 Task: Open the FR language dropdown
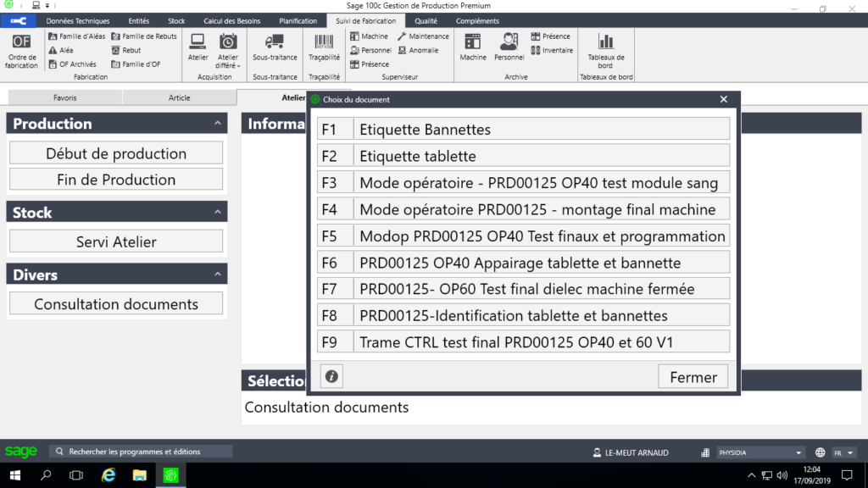point(843,452)
